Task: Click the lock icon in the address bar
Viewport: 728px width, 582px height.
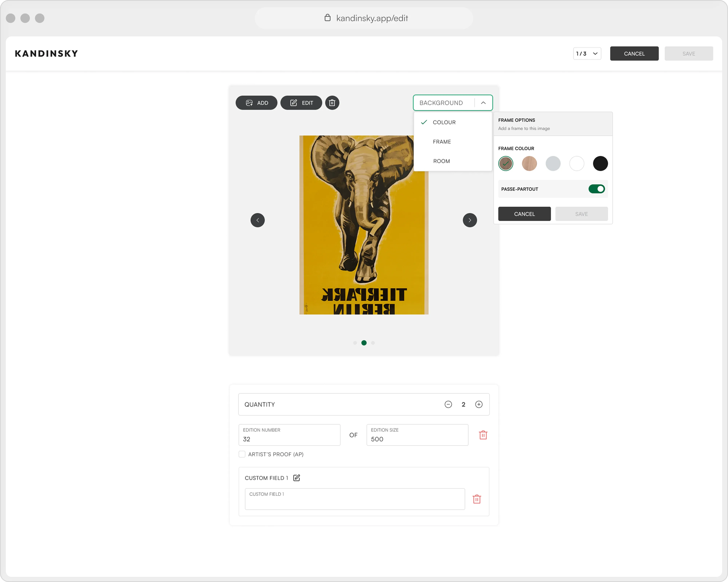Action: pyautogui.click(x=327, y=17)
